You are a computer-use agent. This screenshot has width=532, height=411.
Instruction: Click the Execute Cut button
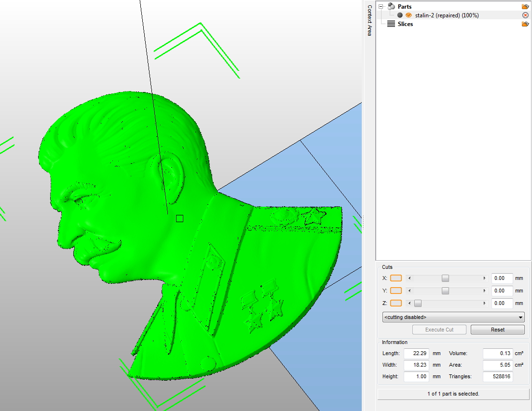pyautogui.click(x=439, y=330)
